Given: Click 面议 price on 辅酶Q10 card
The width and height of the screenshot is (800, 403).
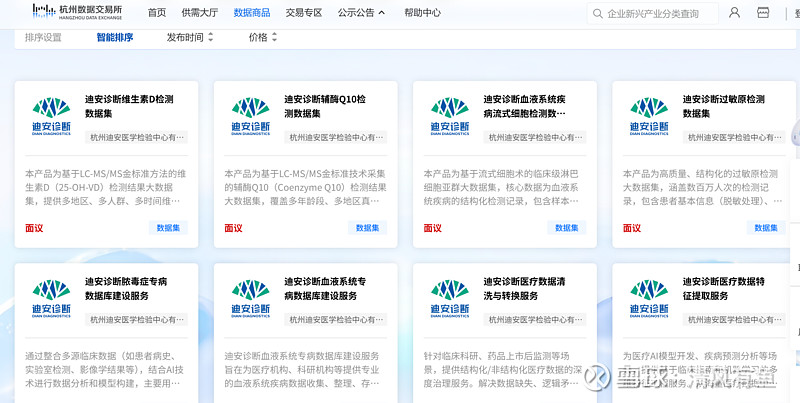Looking at the screenshot, I should coord(233,228).
